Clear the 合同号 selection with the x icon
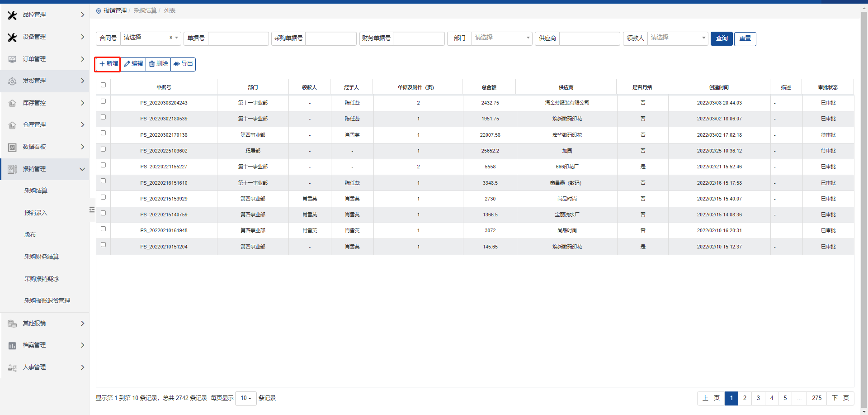The width and height of the screenshot is (868, 415). point(171,38)
